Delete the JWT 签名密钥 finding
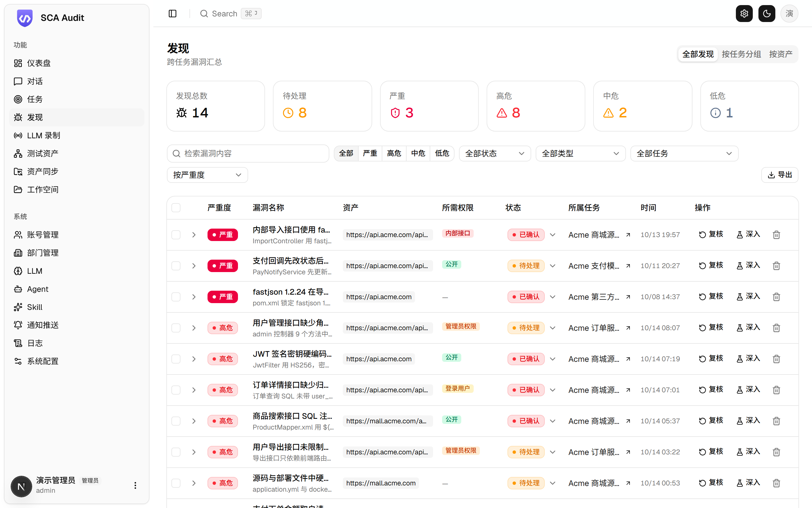Viewport: 812px width, 508px height. click(x=776, y=359)
